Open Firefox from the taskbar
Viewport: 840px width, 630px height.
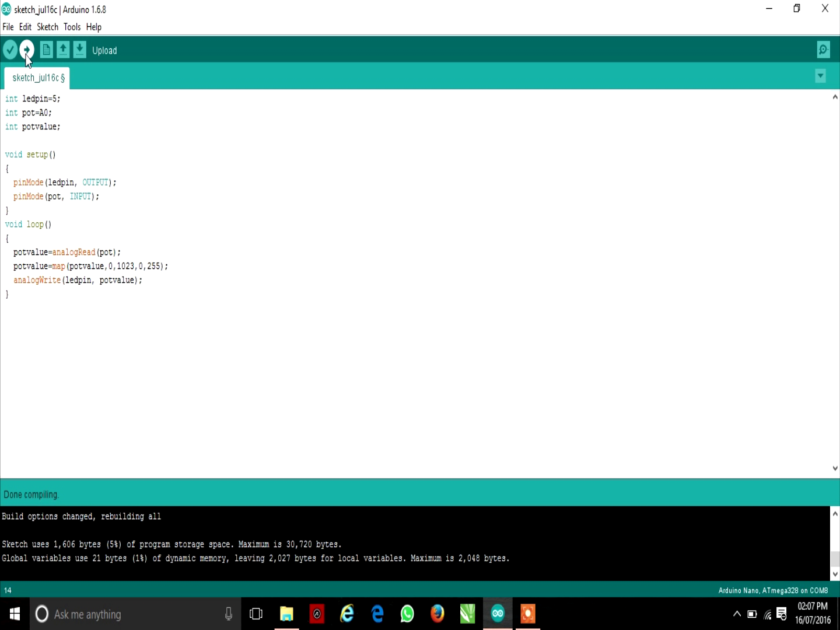pos(437,614)
